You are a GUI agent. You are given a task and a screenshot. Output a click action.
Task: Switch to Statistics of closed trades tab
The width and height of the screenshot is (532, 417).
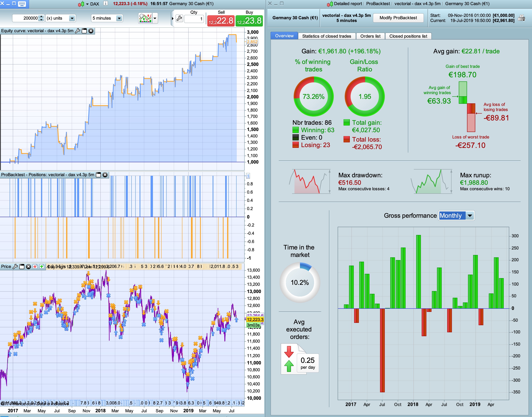coord(326,36)
